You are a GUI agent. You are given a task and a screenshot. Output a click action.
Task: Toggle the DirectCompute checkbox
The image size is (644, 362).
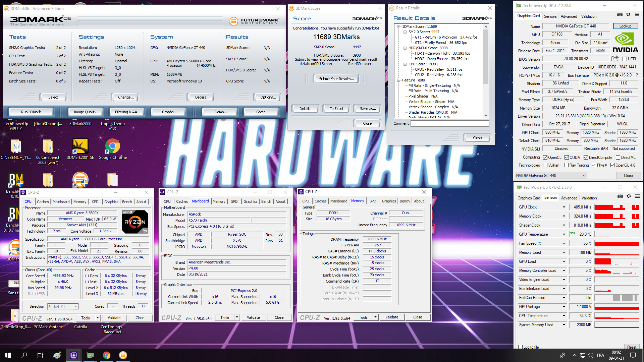click(586, 158)
